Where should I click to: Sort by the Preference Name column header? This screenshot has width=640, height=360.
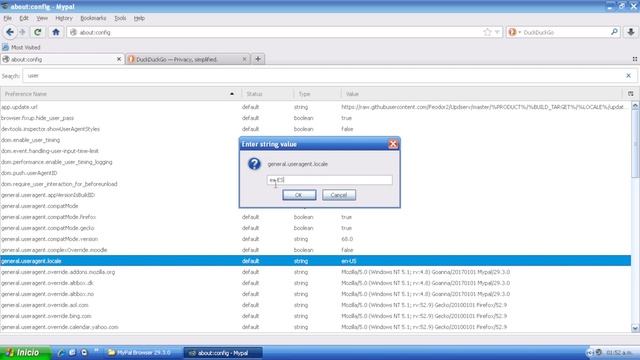click(120, 94)
